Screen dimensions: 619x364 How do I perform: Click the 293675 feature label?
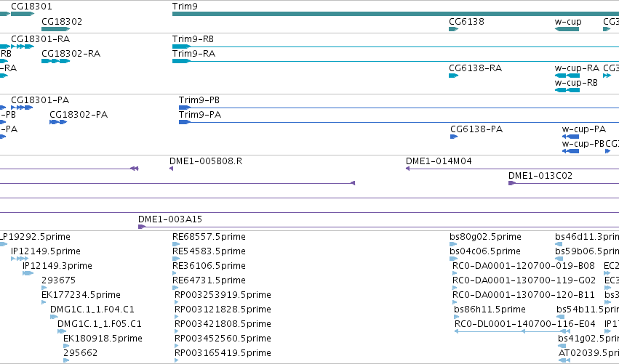[58, 280]
